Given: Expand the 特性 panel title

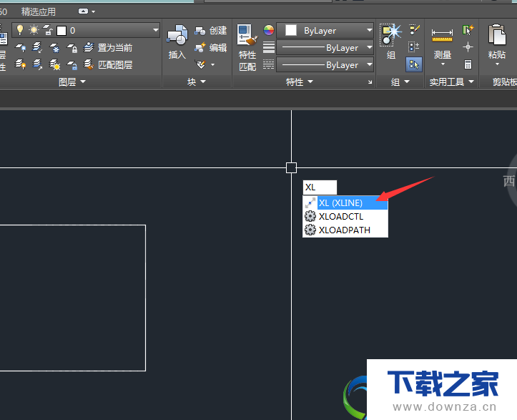Looking at the screenshot, I should 299,82.
